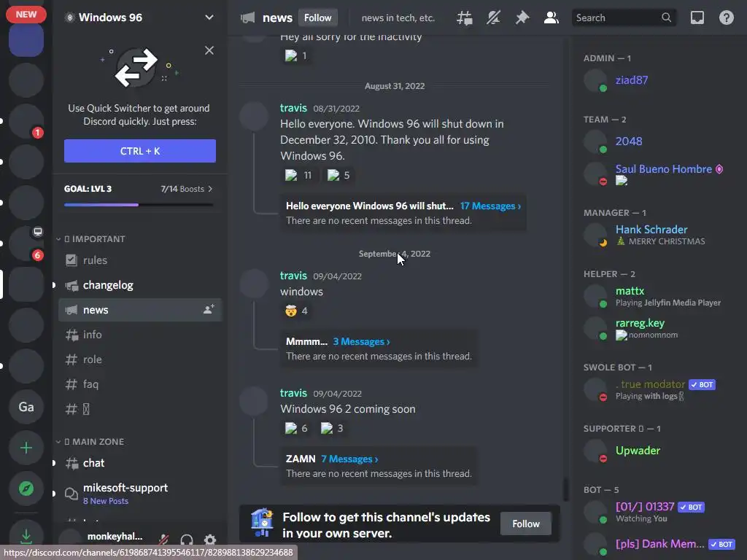This screenshot has height=560, width=747.
Task: Open the mikesoft-support forum
Action: click(140, 494)
